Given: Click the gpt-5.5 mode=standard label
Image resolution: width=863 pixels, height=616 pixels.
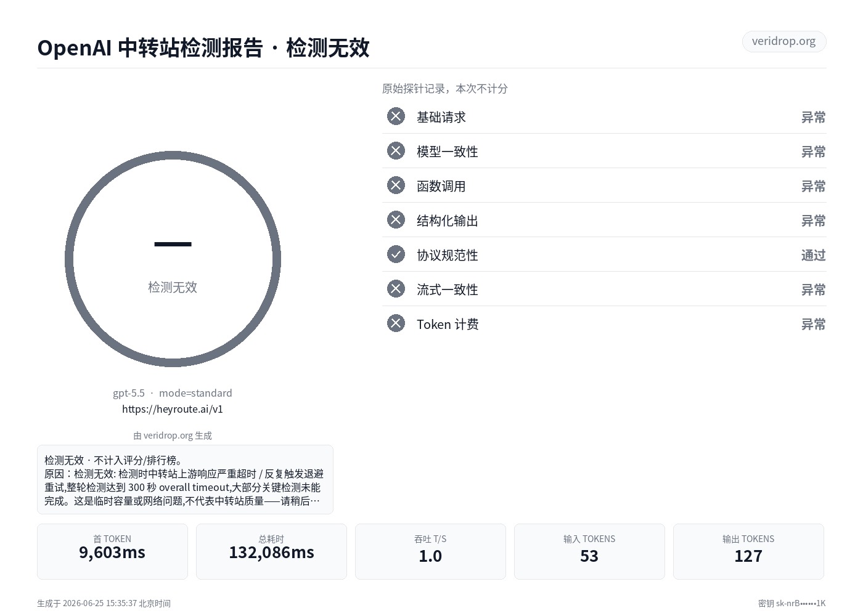Looking at the screenshot, I should click(173, 393).
